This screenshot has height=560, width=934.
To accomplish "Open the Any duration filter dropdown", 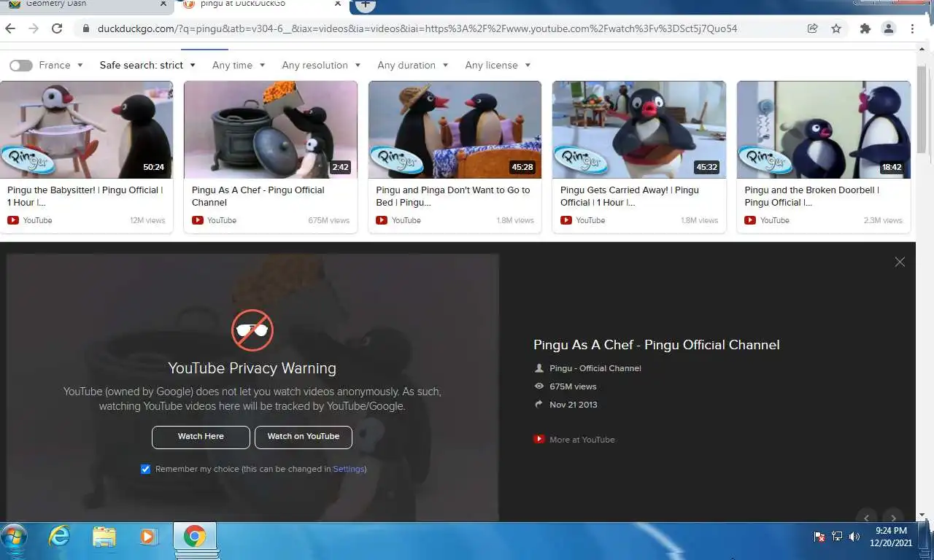I will (413, 65).
